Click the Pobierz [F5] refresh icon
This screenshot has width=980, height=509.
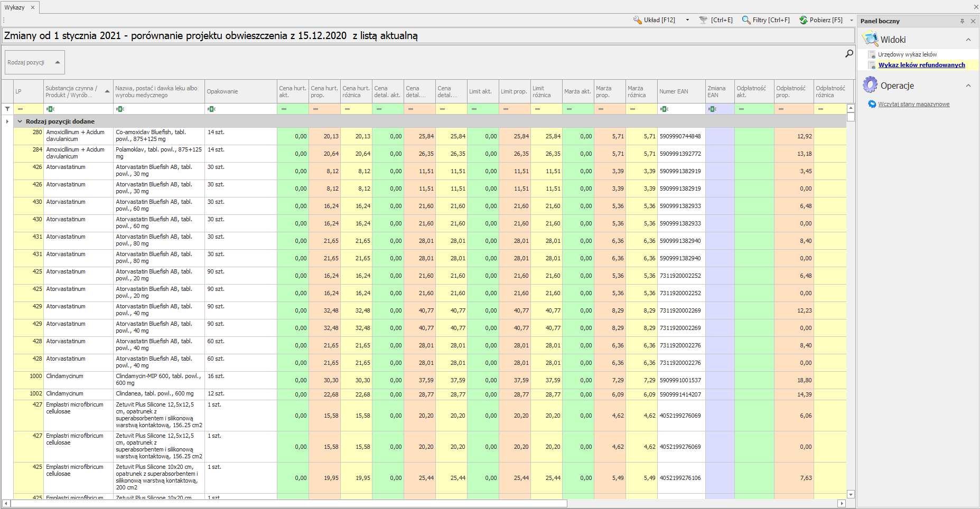pyautogui.click(x=803, y=20)
